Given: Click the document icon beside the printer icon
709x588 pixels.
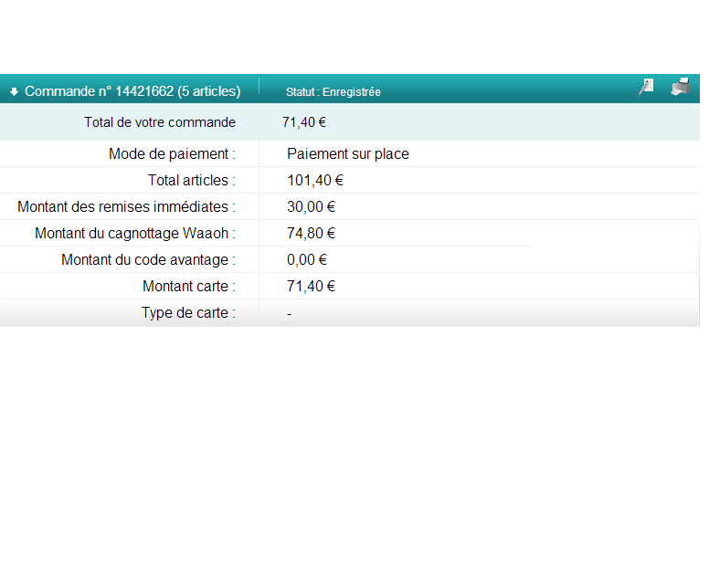Looking at the screenshot, I should (646, 87).
